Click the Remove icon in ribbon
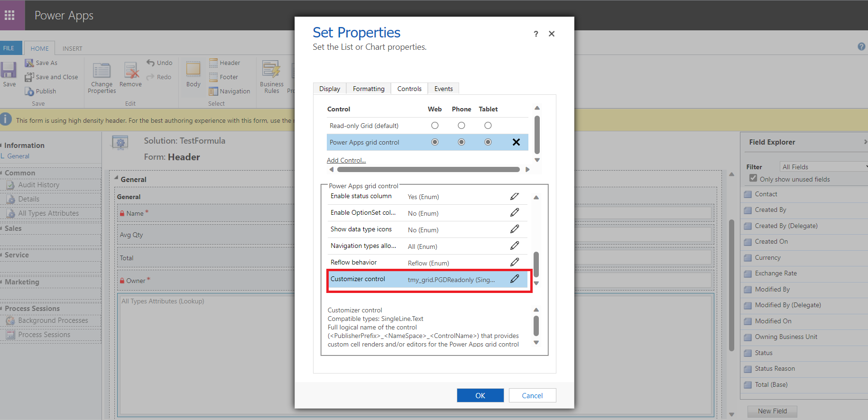This screenshot has width=868, height=420. point(131,70)
